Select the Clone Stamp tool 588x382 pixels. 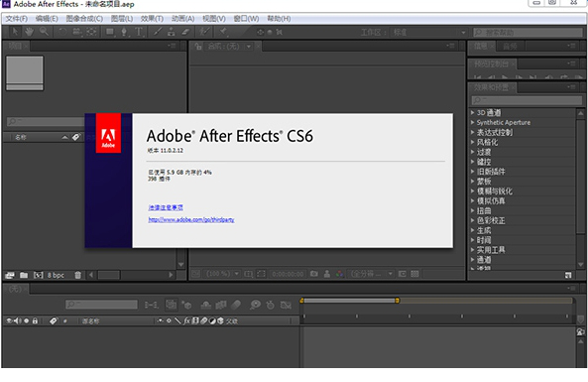tap(172, 32)
